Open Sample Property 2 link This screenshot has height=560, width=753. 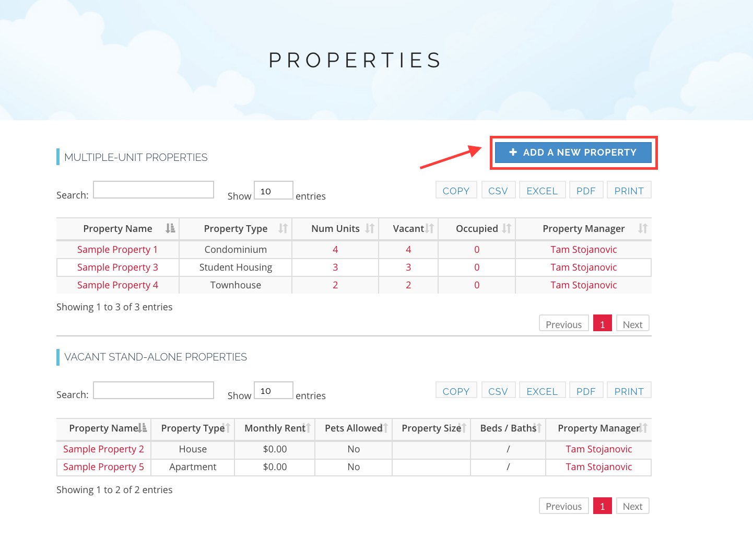click(103, 449)
